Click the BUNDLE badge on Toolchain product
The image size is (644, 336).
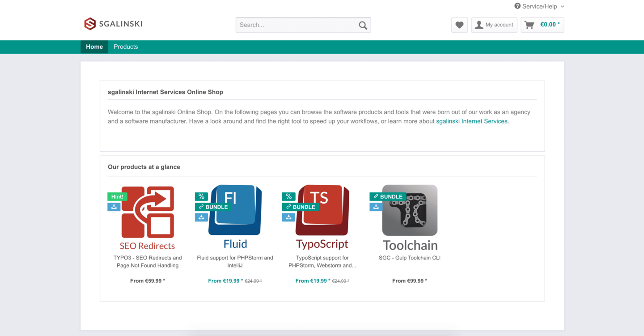coord(388,196)
